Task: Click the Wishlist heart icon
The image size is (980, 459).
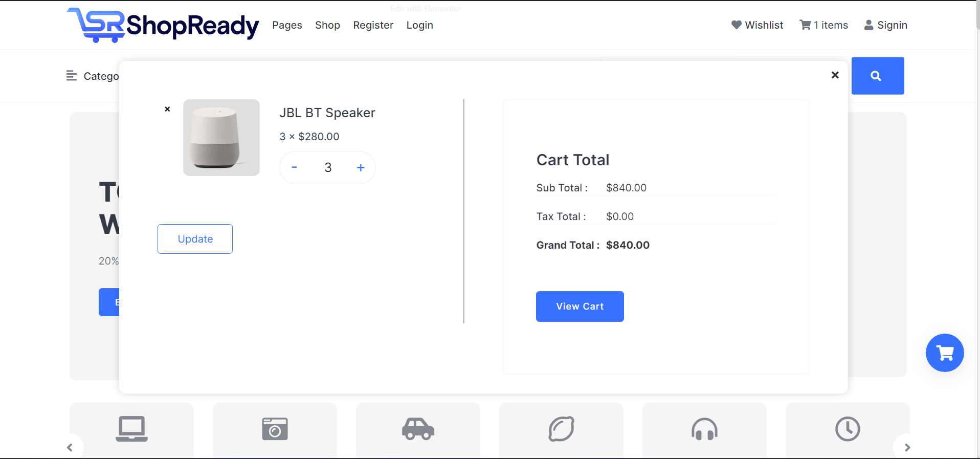Action: coord(736,25)
